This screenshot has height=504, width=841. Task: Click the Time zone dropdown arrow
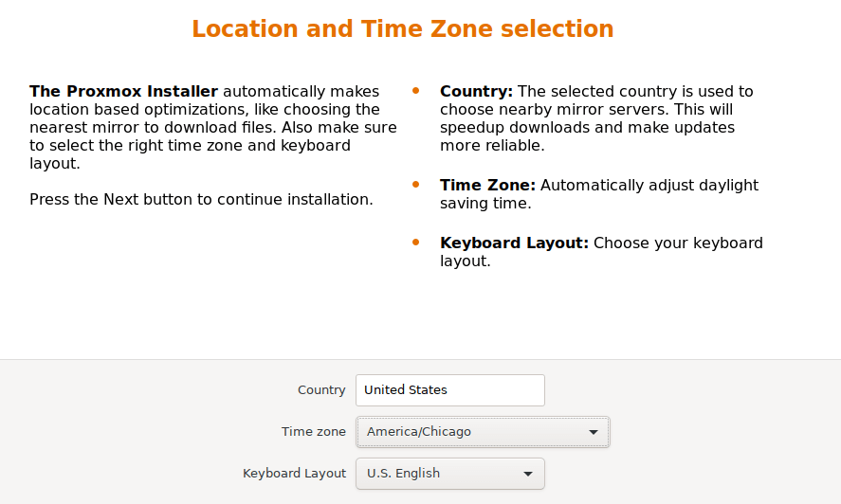coord(594,432)
